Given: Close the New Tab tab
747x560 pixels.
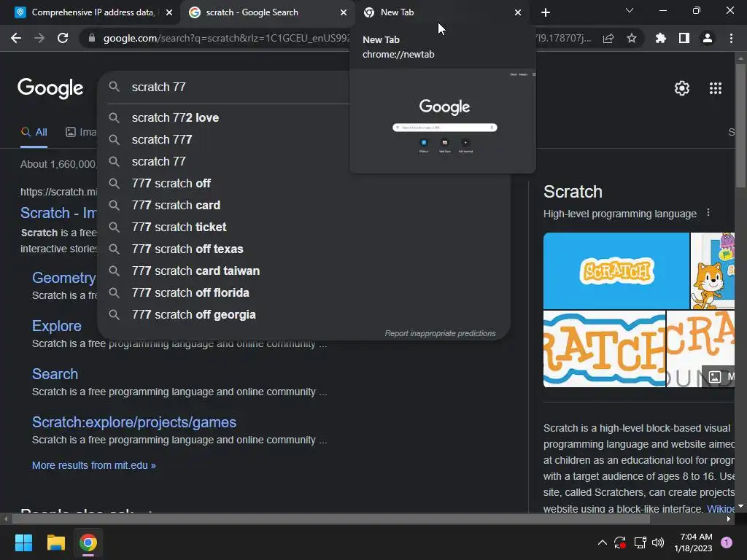Looking at the screenshot, I should click(x=518, y=12).
